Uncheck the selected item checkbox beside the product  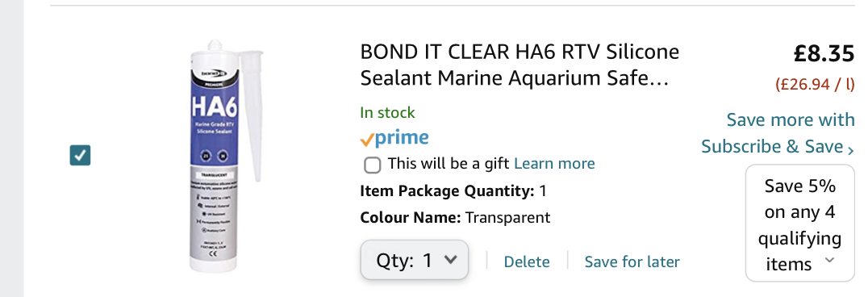(x=81, y=155)
